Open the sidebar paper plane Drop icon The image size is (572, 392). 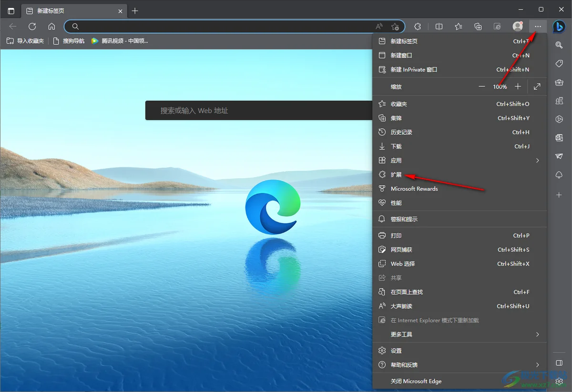click(559, 156)
